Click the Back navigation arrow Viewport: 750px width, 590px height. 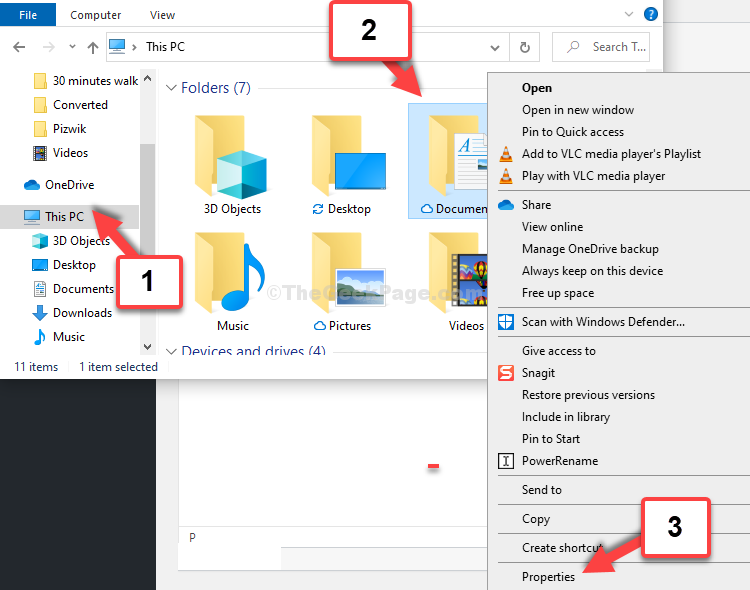[x=19, y=47]
